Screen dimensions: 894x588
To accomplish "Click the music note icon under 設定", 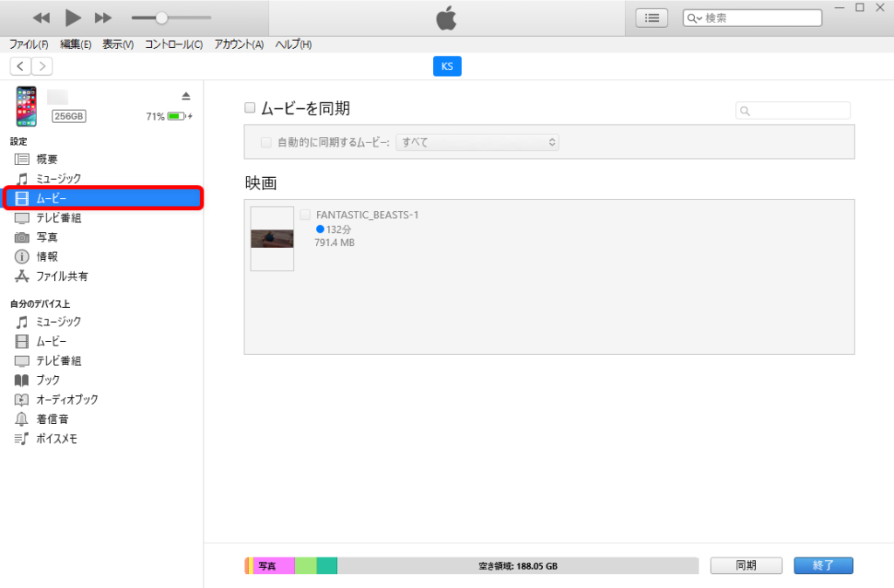I will (x=22, y=179).
